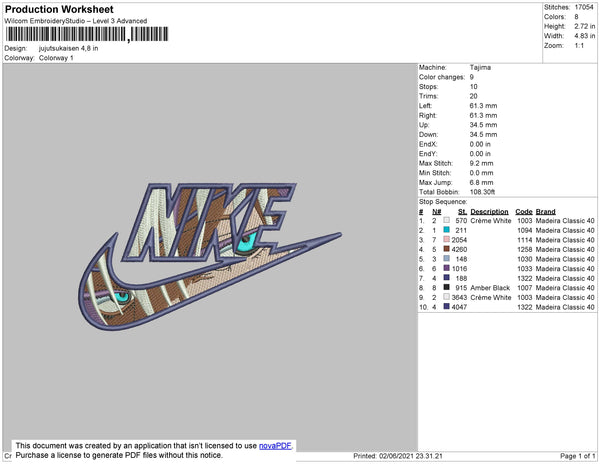Click the N# column header
This screenshot has width=600, height=464.
pyautogui.click(x=437, y=212)
